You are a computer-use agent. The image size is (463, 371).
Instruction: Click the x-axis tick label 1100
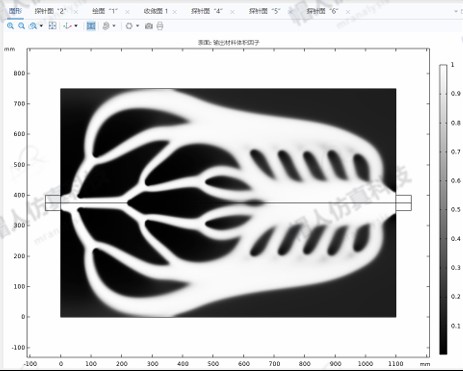tap(396, 364)
